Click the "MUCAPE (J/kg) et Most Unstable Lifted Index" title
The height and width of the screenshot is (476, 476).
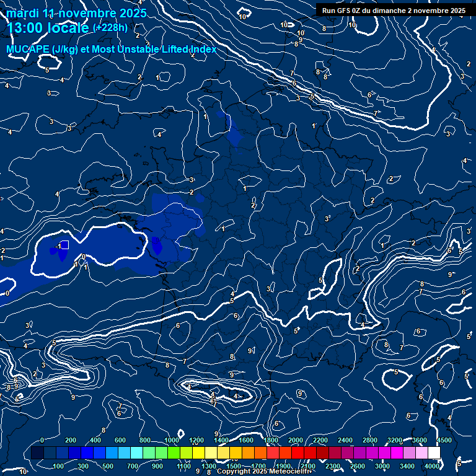pos(112,49)
